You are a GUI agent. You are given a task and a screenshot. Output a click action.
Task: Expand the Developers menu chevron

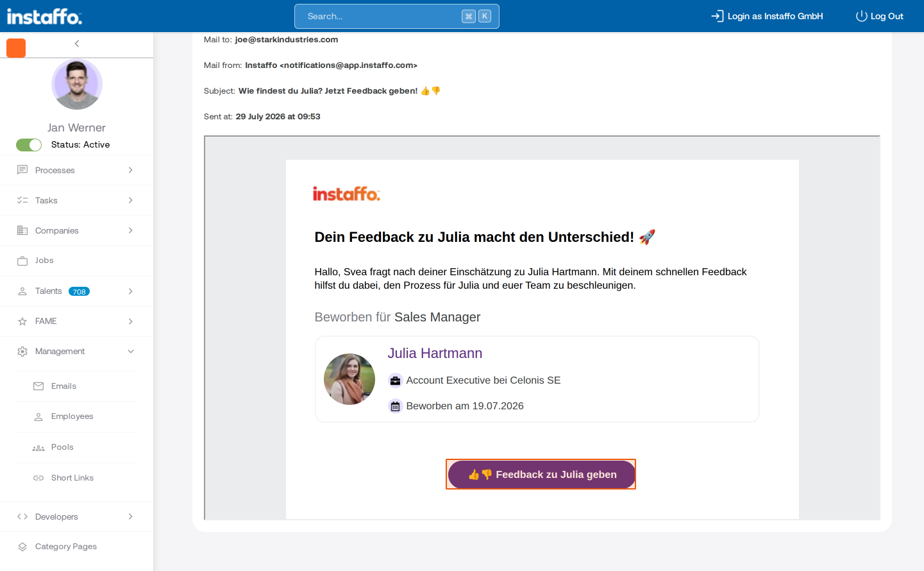pos(131,516)
